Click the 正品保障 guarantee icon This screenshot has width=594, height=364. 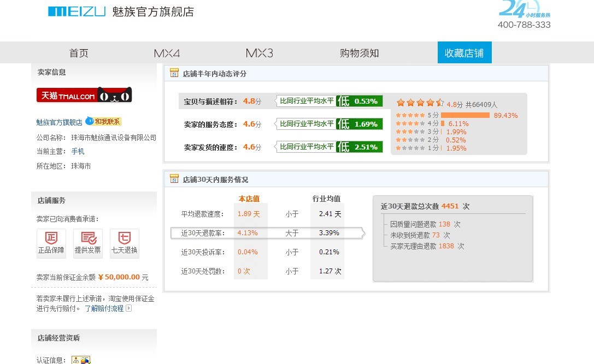click(x=51, y=243)
